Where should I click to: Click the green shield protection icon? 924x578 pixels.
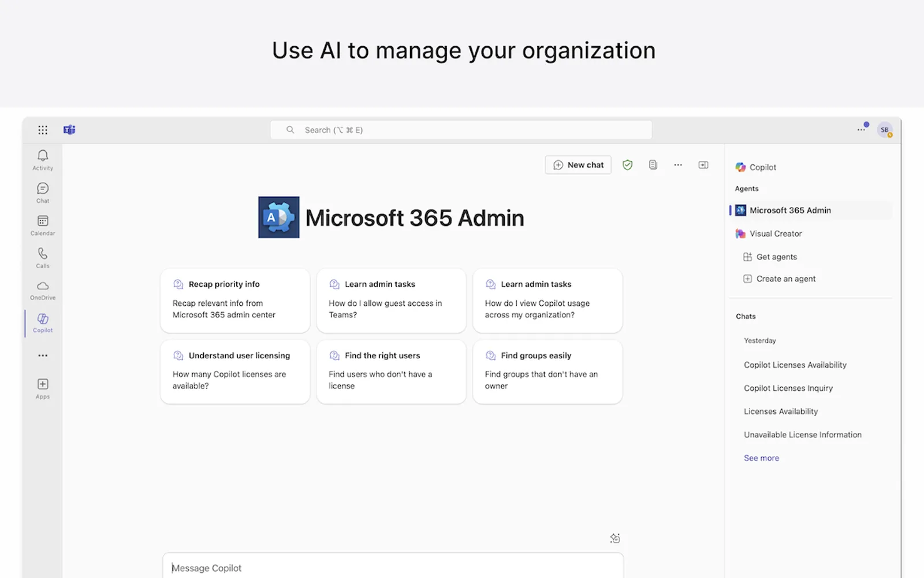[x=628, y=165]
